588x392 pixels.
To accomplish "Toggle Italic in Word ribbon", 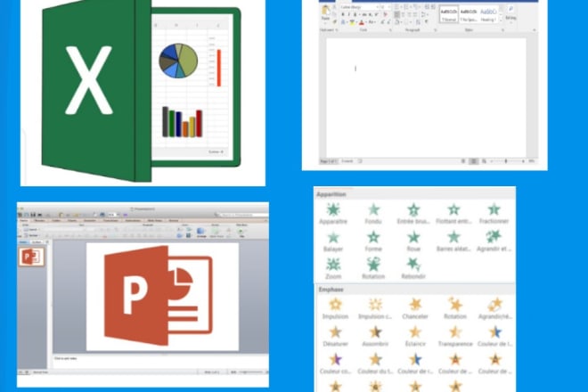I will tap(348, 14).
